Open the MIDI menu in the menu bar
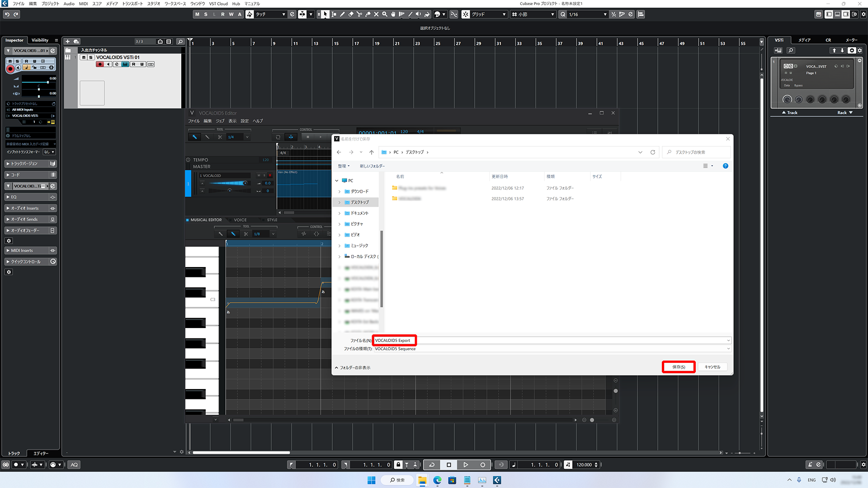 83,4
